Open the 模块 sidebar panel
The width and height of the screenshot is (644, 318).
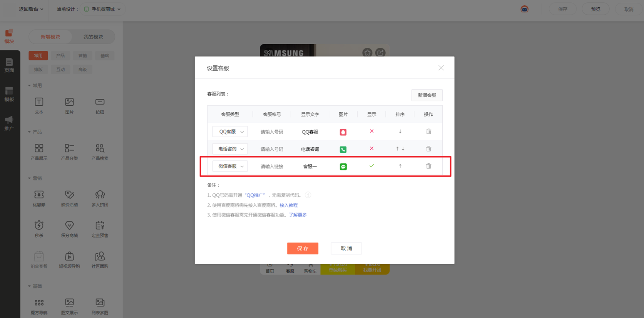(9, 36)
